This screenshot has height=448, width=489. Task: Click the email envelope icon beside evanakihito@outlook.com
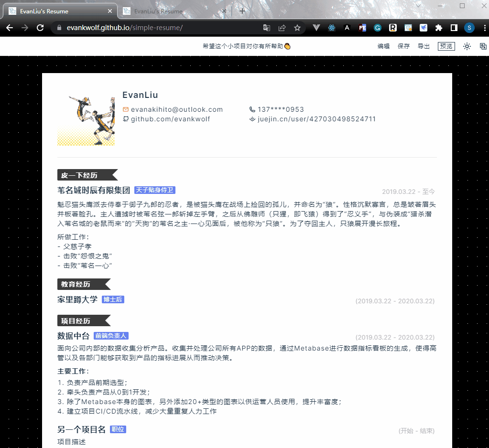[125, 109]
